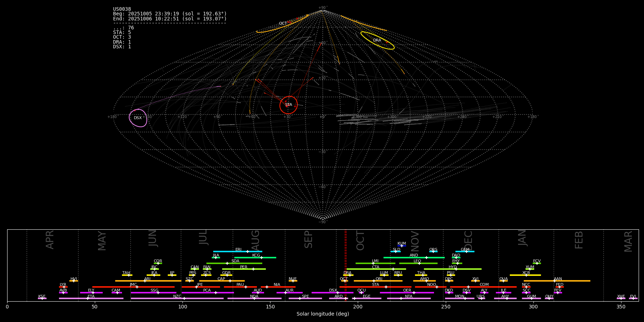The image size is (644, 322).
Task: Click the ECV shower label on timeline
Action: click(537, 261)
